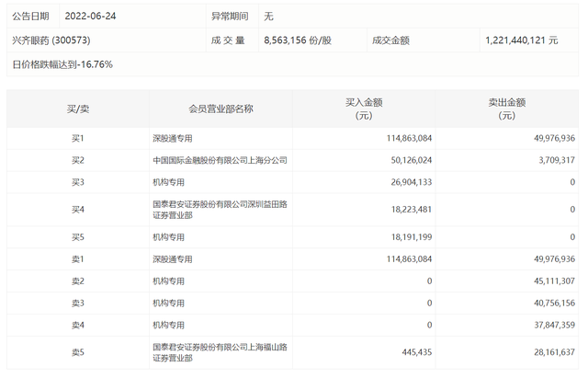Image resolution: width=588 pixels, height=378 pixels.
Task: Select the 无 value beside 异常期间
Action: pyautogui.click(x=268, y=17)
